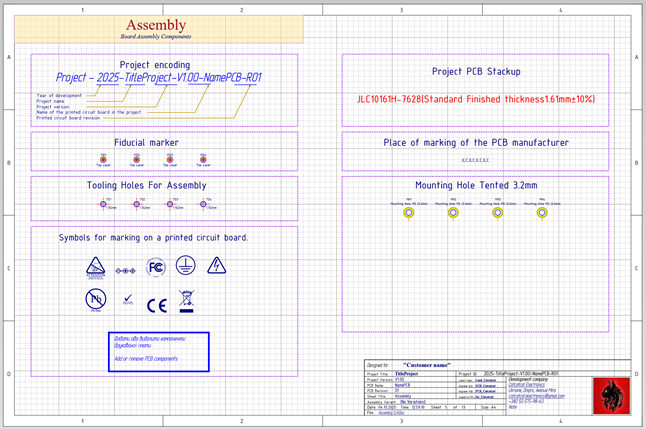This screenshot has width=646, height=429.
Task: Click the CE marking symbol
Action: tap(157, 305)
